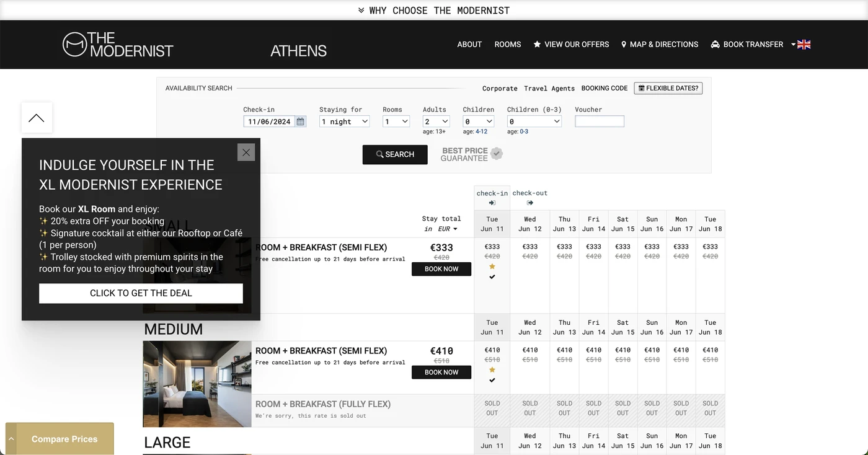Click the €410 price for Mon Jun 17
Viewport: 868px width, 455px height.
(x=681, y=350)
